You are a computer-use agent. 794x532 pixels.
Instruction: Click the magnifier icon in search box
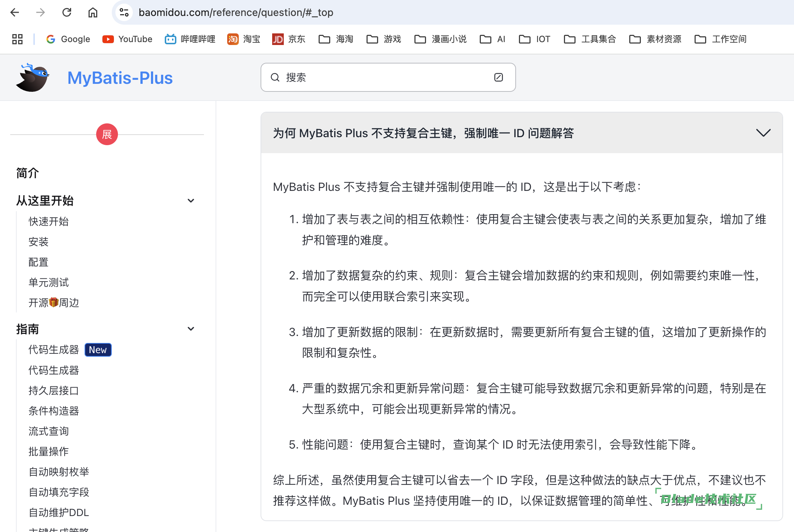(275, 77)
